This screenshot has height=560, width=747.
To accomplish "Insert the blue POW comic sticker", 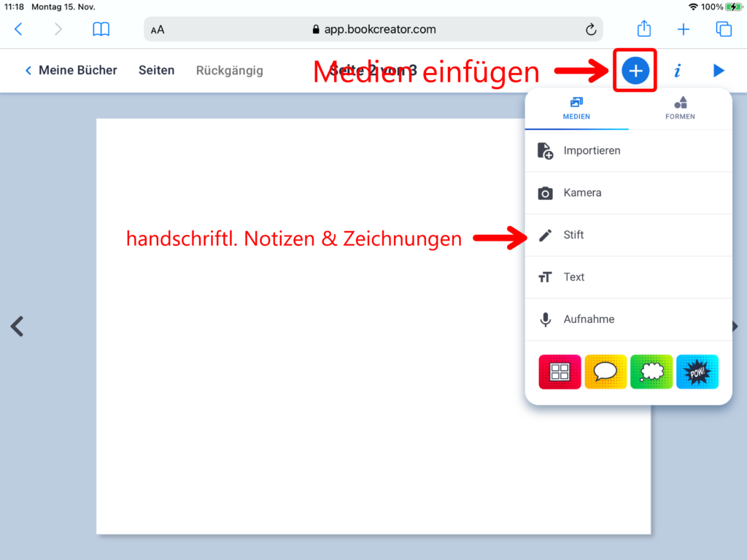I will (x=697, y=372).
